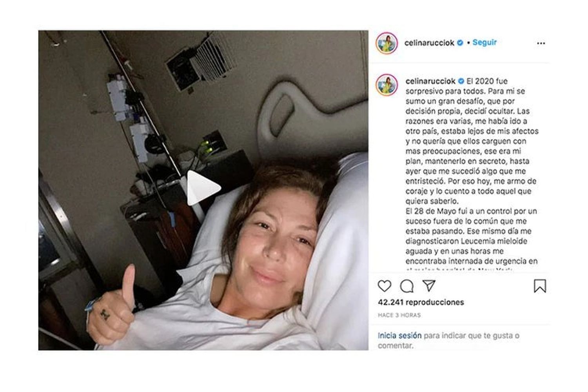Screen dimensions: 588x392
Task: Open the comment bubble icon
Action: point(407,286)
